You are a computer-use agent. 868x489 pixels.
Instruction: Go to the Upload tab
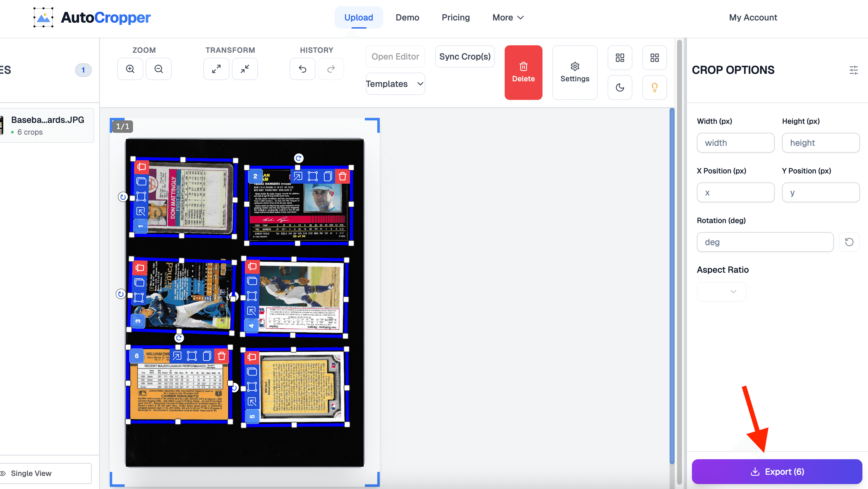359,18
